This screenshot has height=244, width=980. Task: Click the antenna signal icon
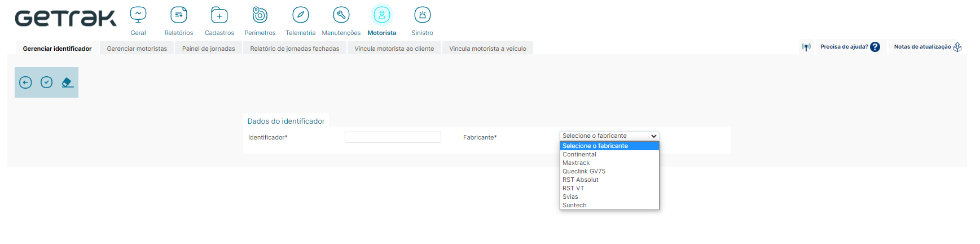(806, 47)
